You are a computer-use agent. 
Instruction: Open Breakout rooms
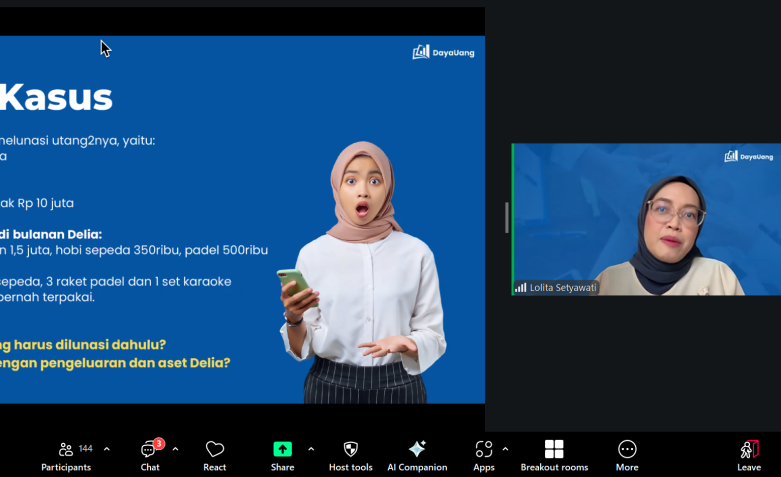[554, 455]
